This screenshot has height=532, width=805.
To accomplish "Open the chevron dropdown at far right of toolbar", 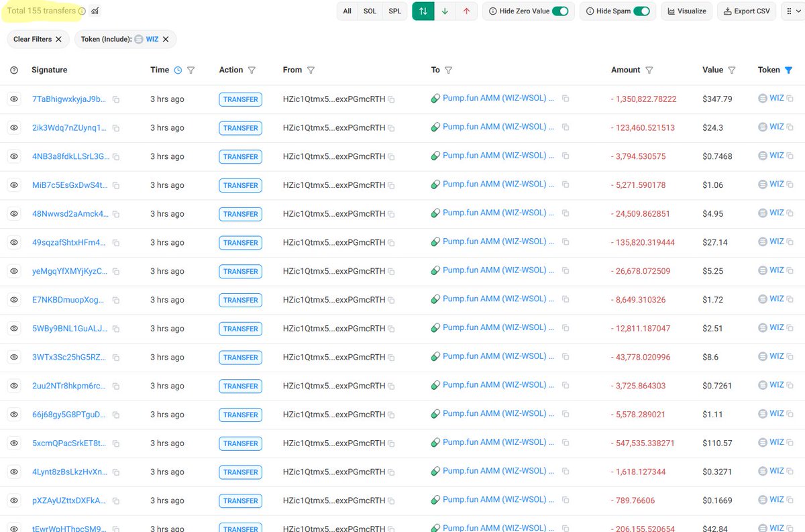I will [x=798, y=11].
